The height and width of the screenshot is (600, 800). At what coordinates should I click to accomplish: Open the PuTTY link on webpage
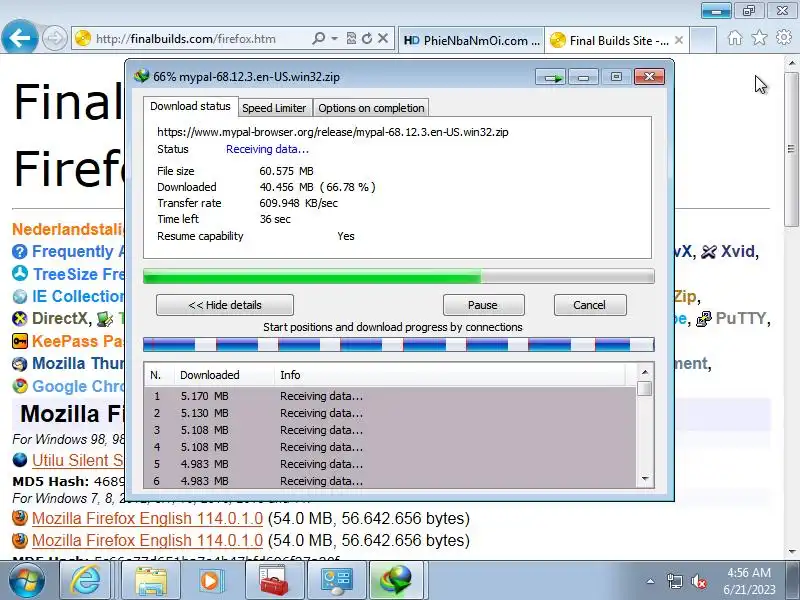[x=741, y=318]
